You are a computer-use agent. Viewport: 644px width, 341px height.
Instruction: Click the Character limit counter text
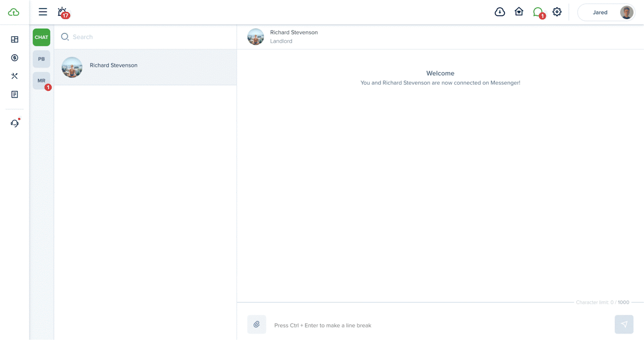[x=603, y=302]
